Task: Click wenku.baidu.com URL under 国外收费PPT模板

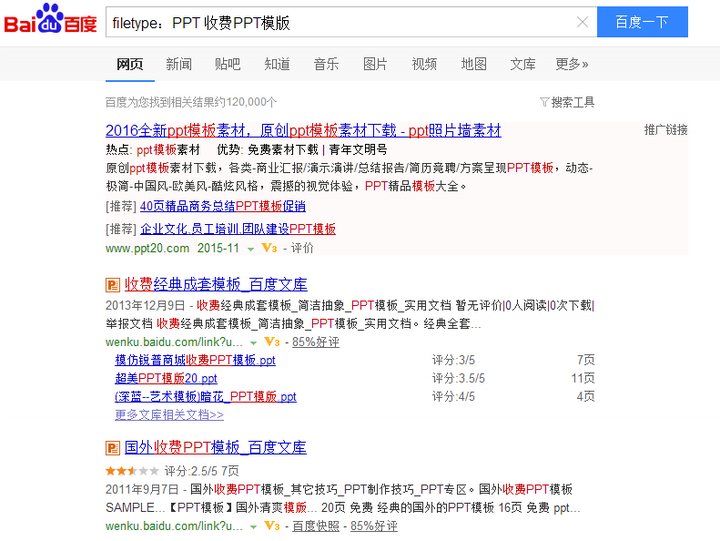Action: (x=174, y=526)
